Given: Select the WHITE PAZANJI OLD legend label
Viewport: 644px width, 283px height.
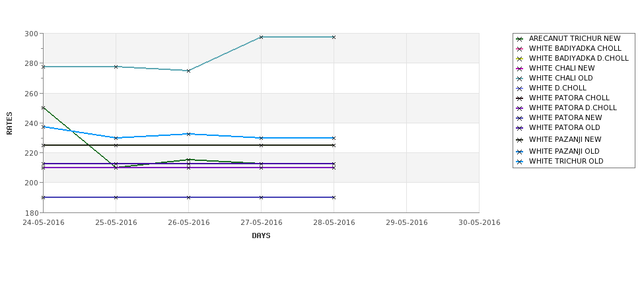Looking at the screenshot, I should pos(564,151).
